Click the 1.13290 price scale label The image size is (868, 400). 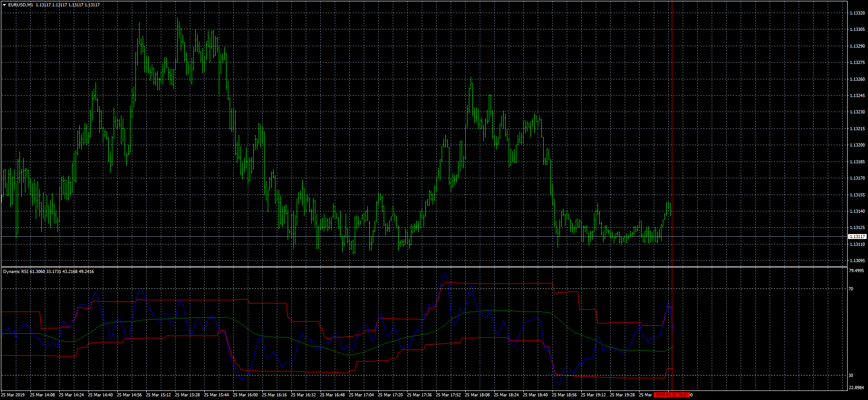857,46
